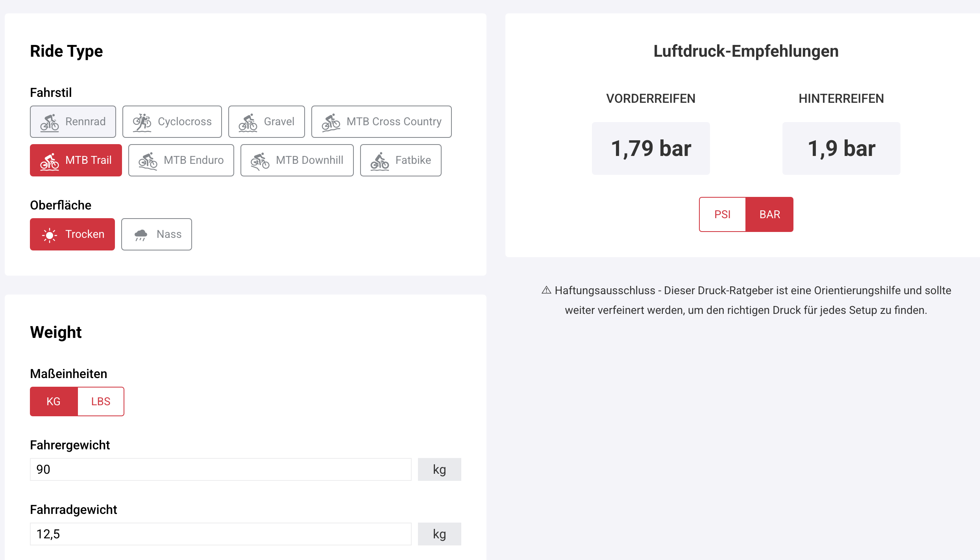Select KG weight unit

click(54, 402)
